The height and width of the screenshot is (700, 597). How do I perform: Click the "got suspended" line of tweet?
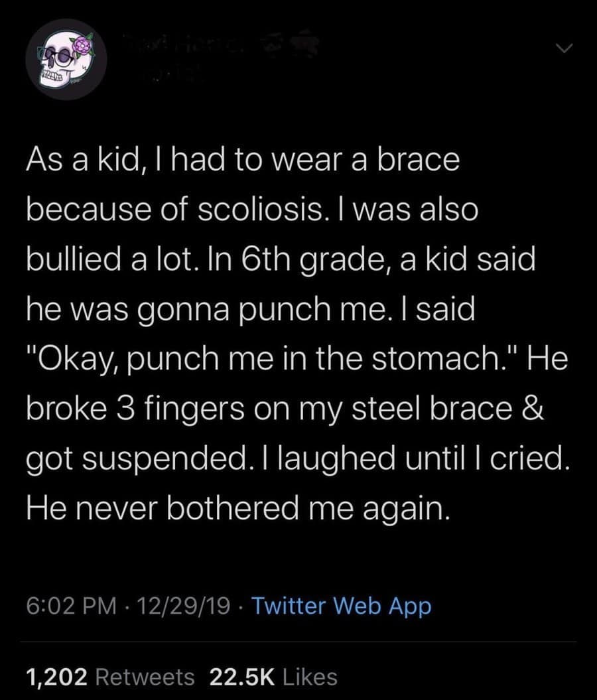tap(297, 458)
